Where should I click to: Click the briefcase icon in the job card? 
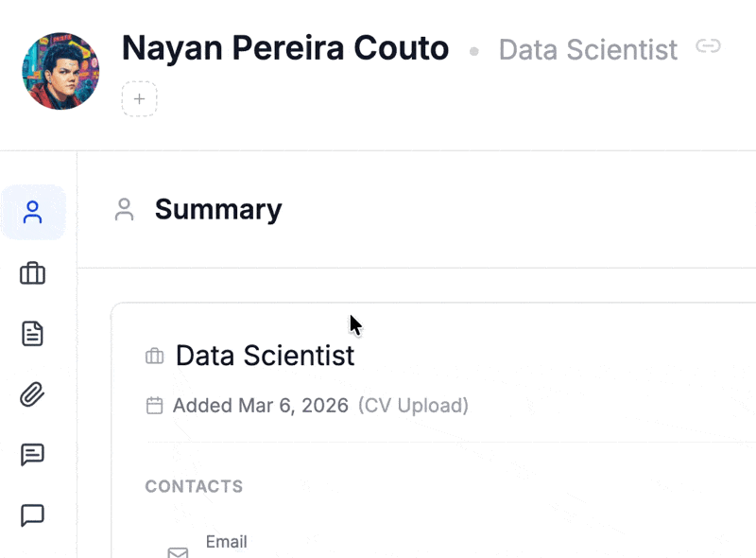(154, 357)
